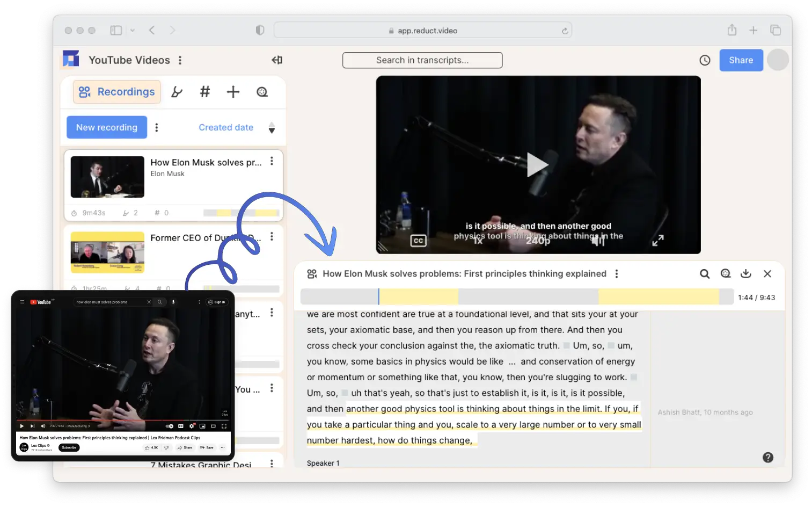Viewport: 812px width, 507px height.
Task: Change 240p video quality setting
Action: 538,241
